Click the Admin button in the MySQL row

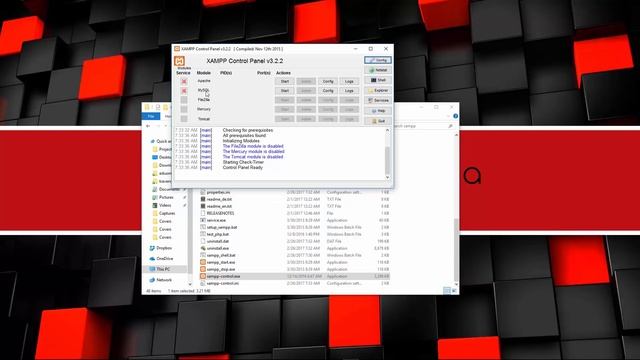tap(306, 91)
